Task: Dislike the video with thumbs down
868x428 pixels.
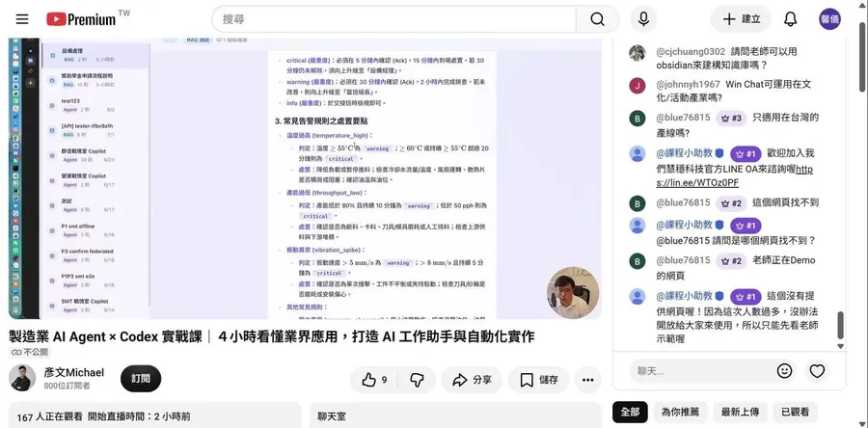Action: click(x=417, y=380)
